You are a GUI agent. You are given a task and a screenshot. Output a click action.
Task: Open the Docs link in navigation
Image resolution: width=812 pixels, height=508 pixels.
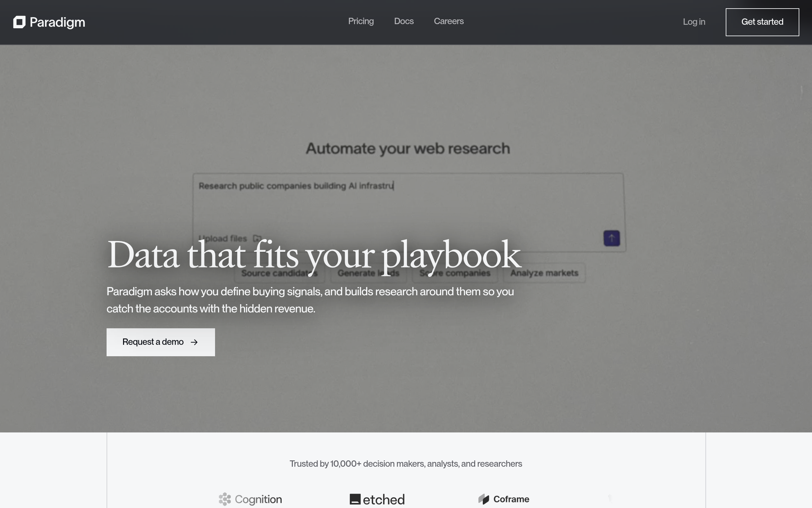tap(404, 21)
